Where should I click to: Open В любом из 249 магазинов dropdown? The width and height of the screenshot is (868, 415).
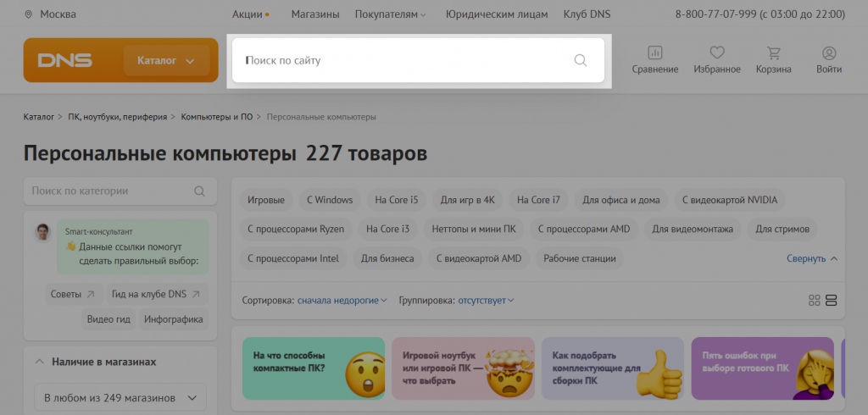pos(120,397)
